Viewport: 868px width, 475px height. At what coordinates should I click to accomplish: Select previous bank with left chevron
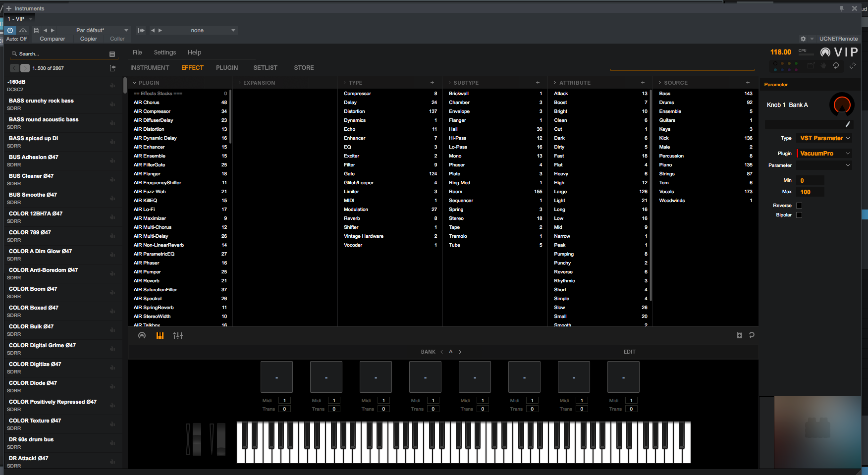click(x=441, y=352)
